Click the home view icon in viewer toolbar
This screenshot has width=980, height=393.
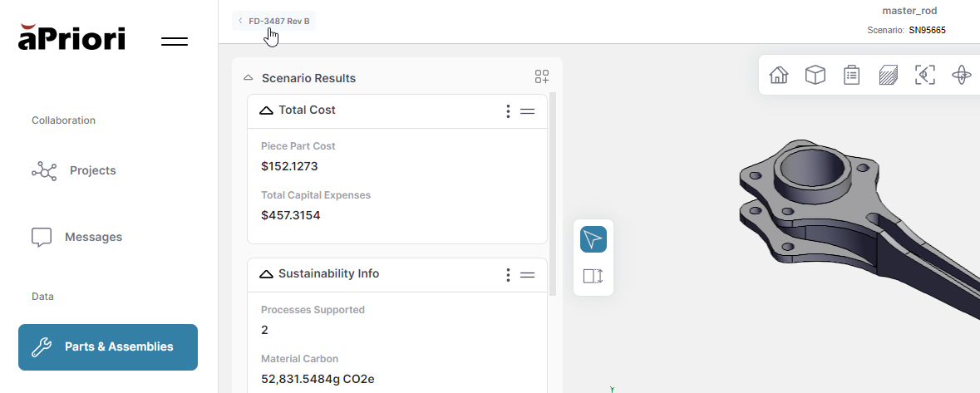779,76
